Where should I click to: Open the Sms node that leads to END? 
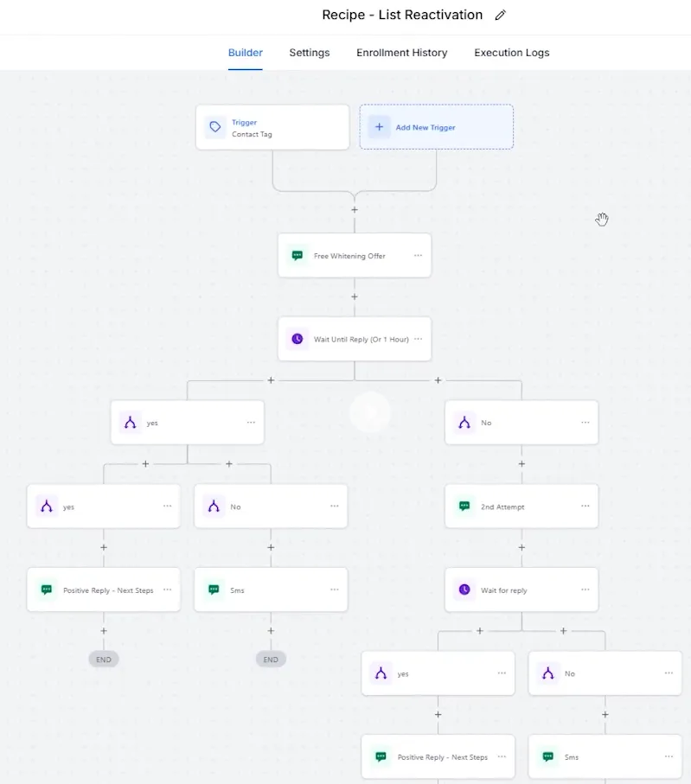[x=271, y=590]
